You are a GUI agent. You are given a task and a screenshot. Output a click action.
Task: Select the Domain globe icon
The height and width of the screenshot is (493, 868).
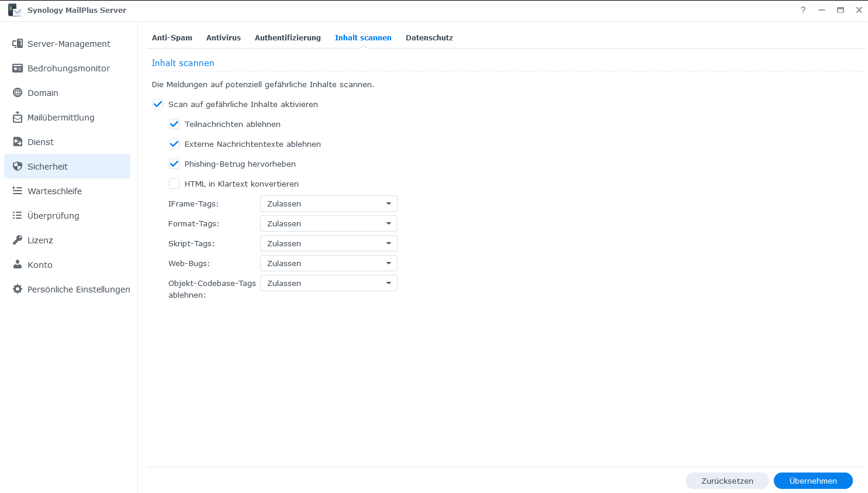tap(18, 93)
